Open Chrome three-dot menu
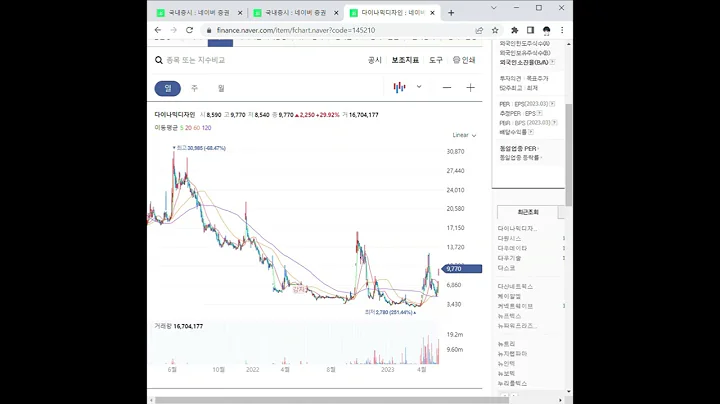This screenshot has width=720, height=404. 562,30
